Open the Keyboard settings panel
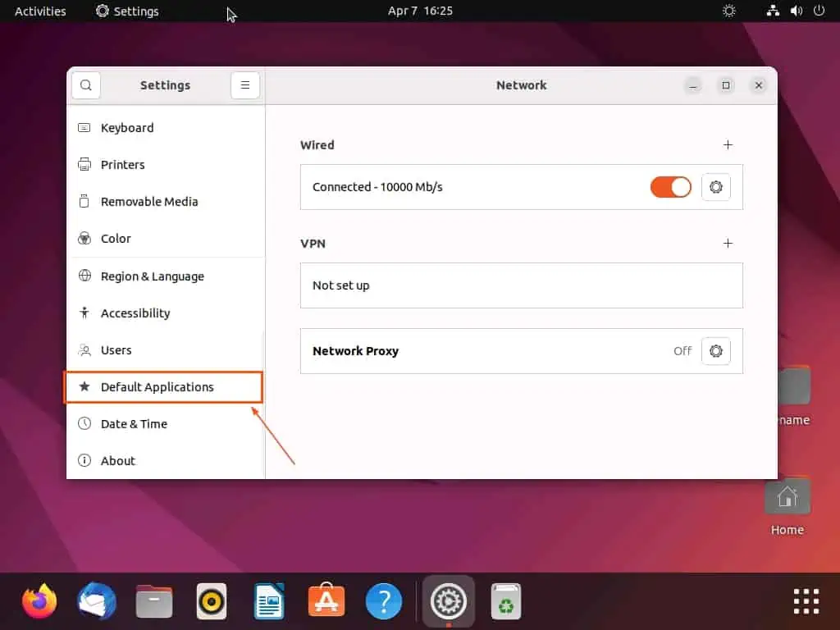 coord(127,128)
